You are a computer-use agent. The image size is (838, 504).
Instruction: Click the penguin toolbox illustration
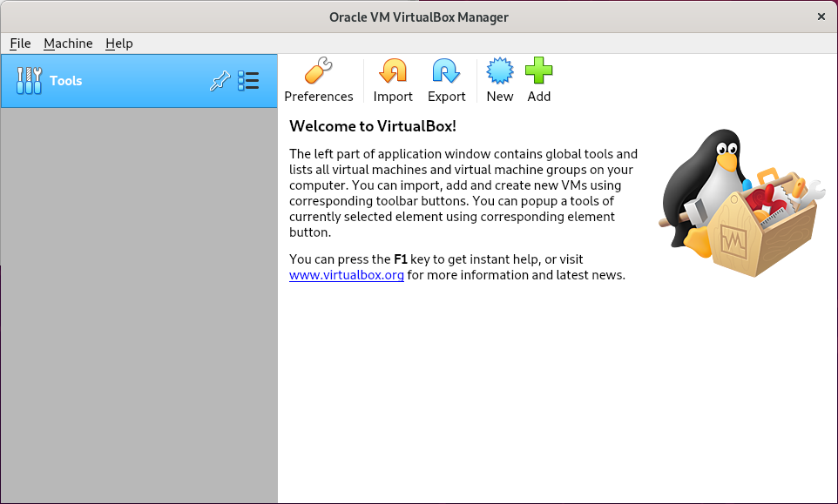[742, 203]
